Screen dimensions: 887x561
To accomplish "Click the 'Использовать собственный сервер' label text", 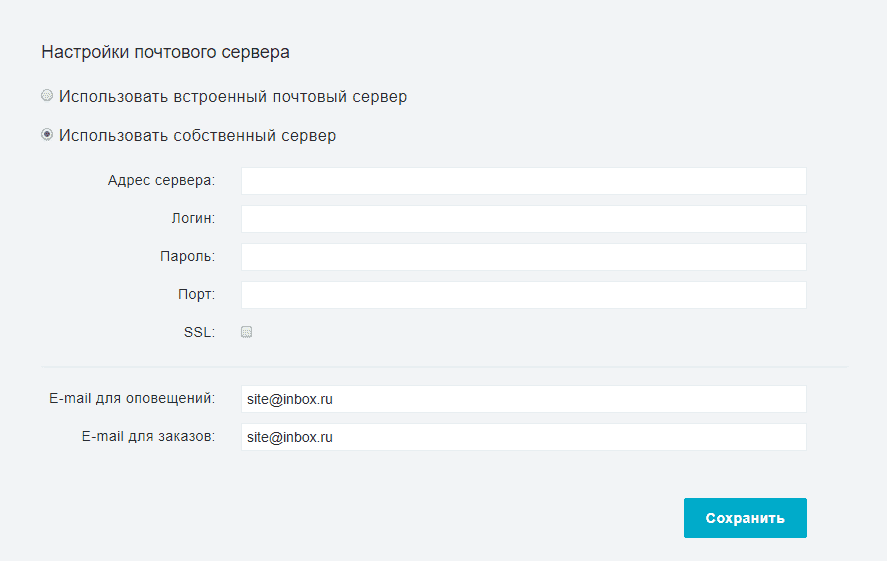I will (x=197, y=136).
